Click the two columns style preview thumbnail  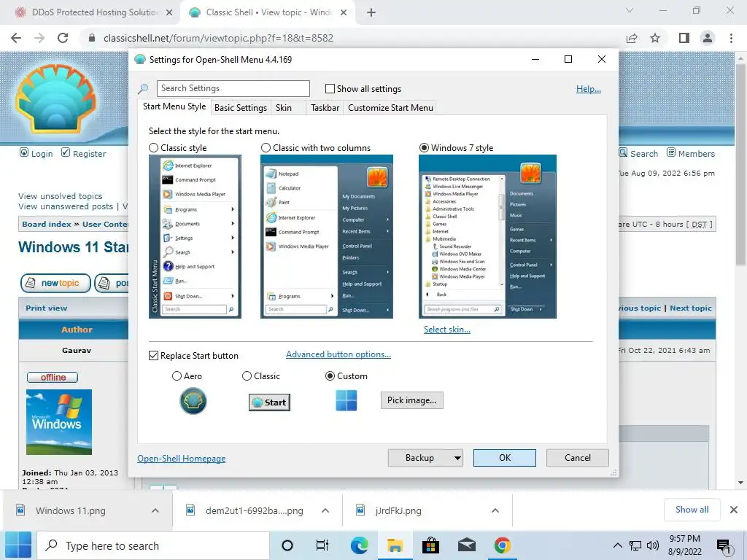click(x=326, y=237)
